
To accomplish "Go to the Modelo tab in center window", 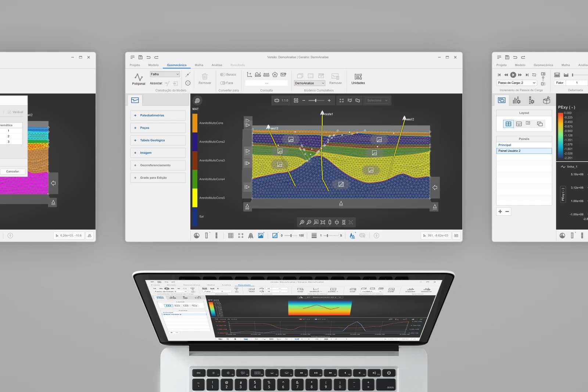I will tap(153, 65).
